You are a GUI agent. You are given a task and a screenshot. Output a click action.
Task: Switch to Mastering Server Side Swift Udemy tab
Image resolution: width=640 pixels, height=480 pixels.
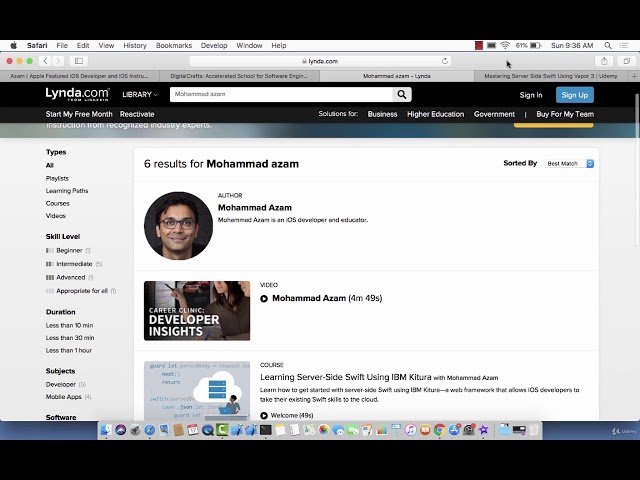coord(551,76)
